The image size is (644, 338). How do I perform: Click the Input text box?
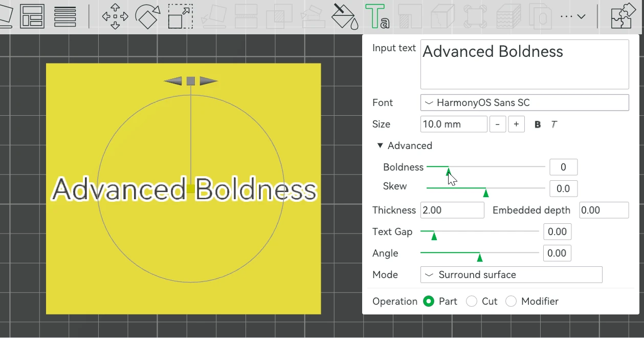click(x=524, y=65)
